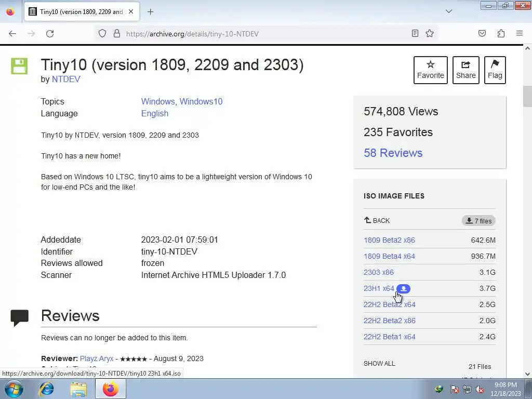
Task: Click the page scrollbar down arrow
Action: tap(527, 374)
